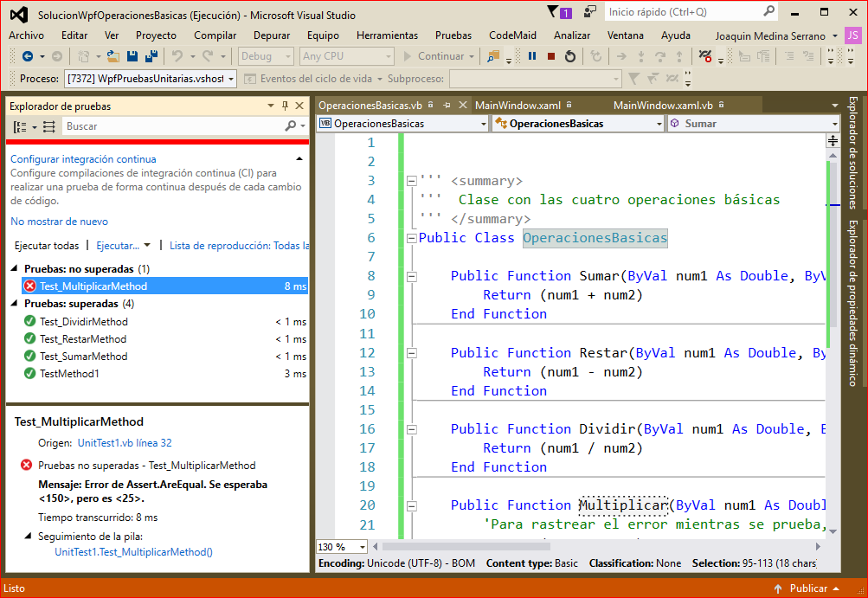The width and height of the screenshot is (868, 598).
Task: Switch to the MainWindow.xaml tab
Action: coord(518,106)
